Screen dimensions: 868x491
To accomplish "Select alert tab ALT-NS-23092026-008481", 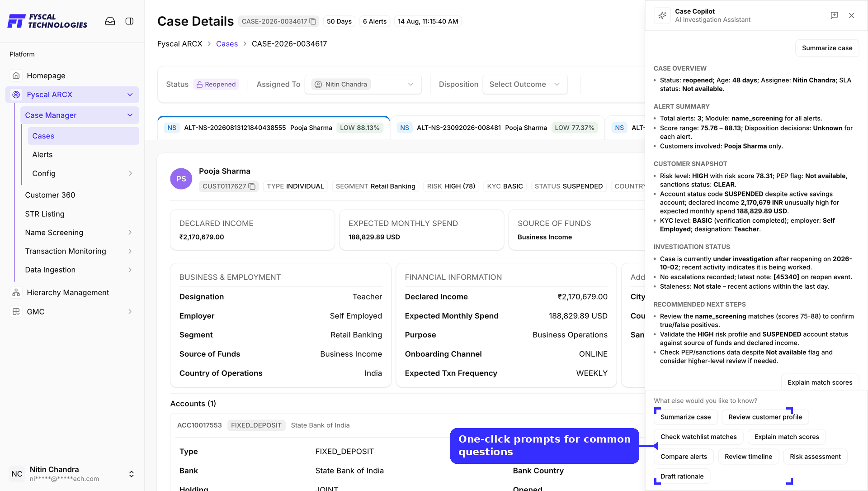I will [x=497, y=128].
